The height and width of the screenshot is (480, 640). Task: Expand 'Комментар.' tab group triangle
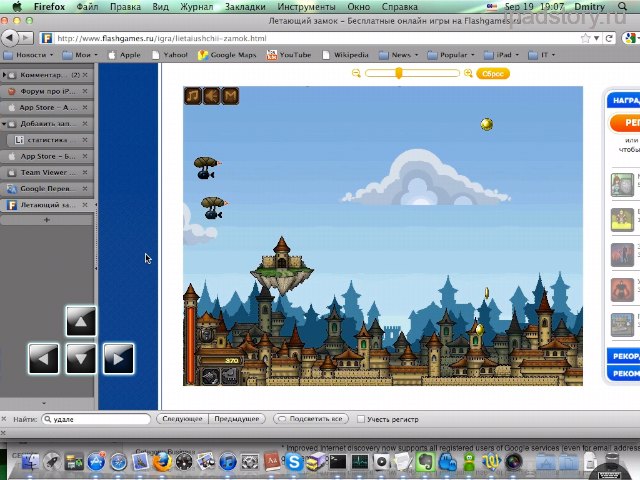4,75
